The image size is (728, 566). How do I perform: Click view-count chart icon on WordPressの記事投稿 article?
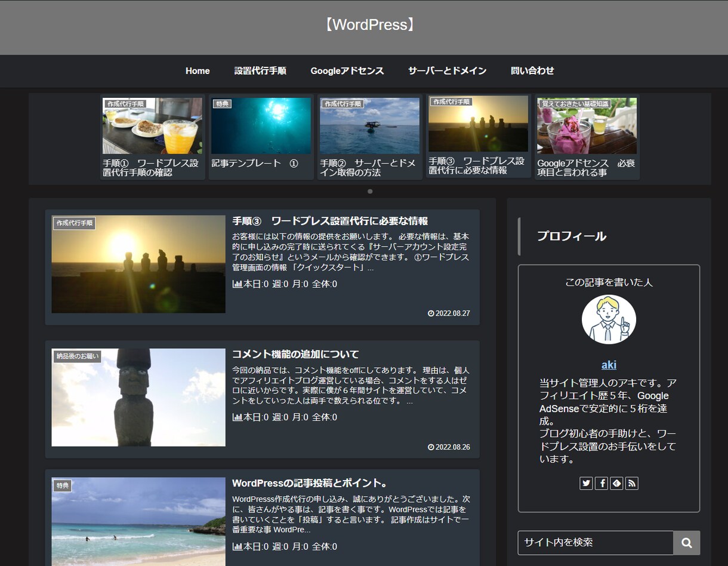click(x=237, y=546)
